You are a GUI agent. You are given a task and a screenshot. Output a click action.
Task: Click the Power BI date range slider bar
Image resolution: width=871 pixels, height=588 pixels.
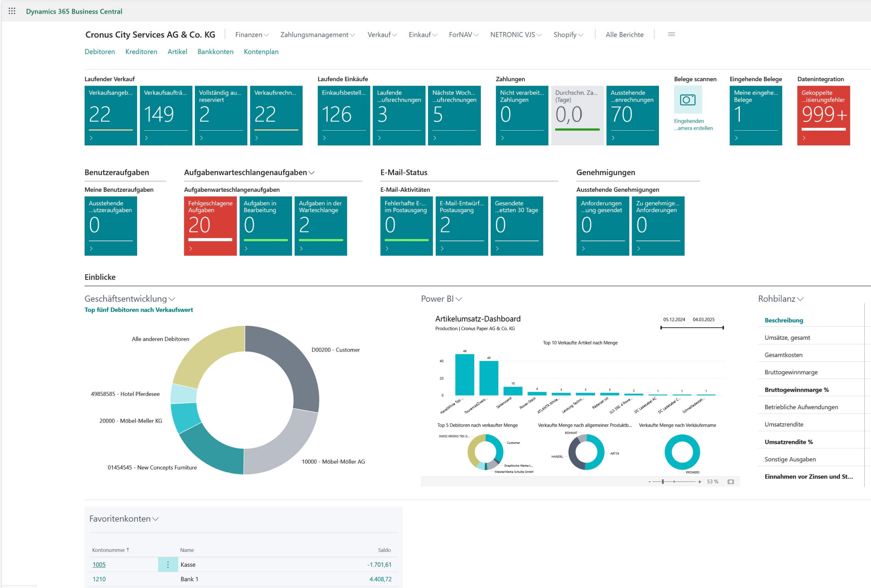point(692,328)
